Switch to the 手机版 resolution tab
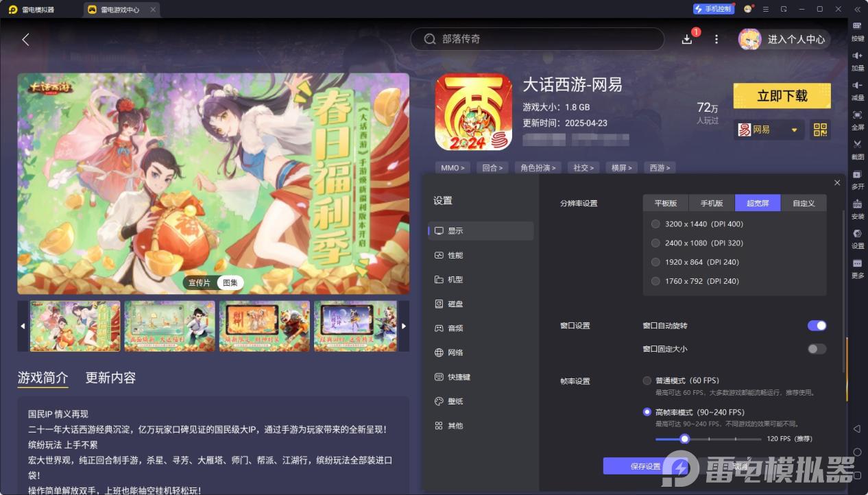Viewport: 868px width, 495px height. 712,203
